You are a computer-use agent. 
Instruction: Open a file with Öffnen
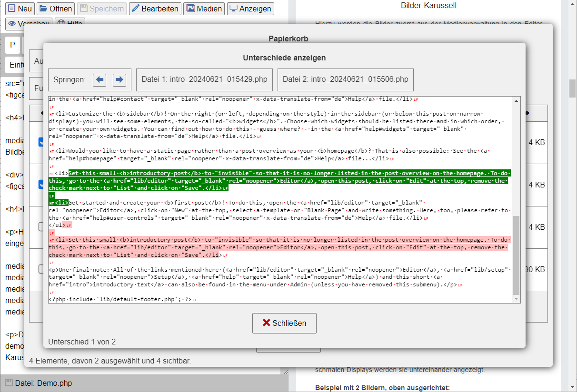click(55, 9)
